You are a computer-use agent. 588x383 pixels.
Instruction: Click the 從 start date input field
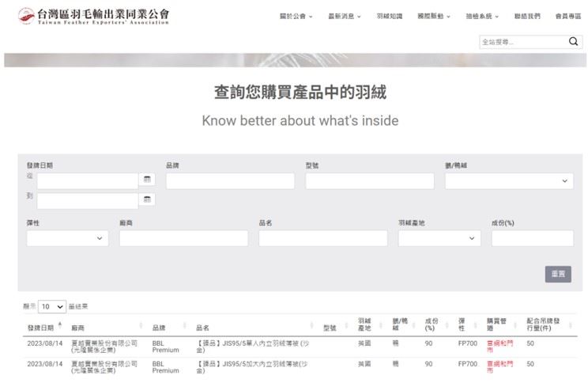88,181
